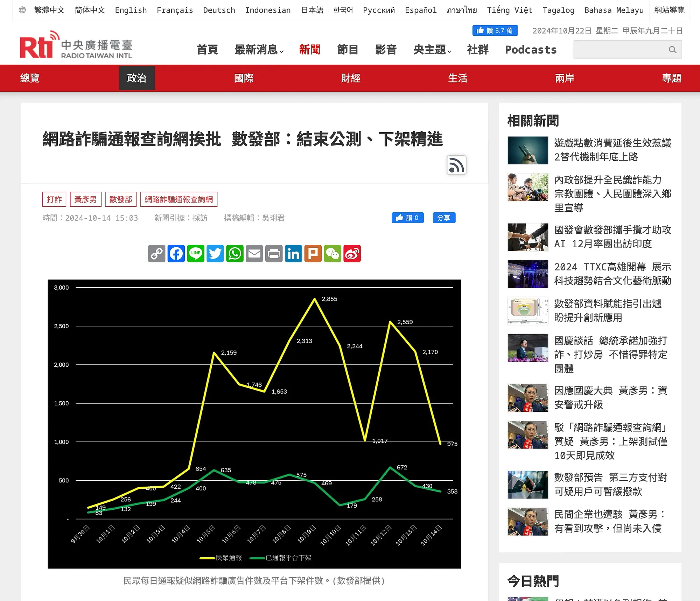Share article on Facebook icon
This screenshot has width=700, height=601.
tap(176, 254)
